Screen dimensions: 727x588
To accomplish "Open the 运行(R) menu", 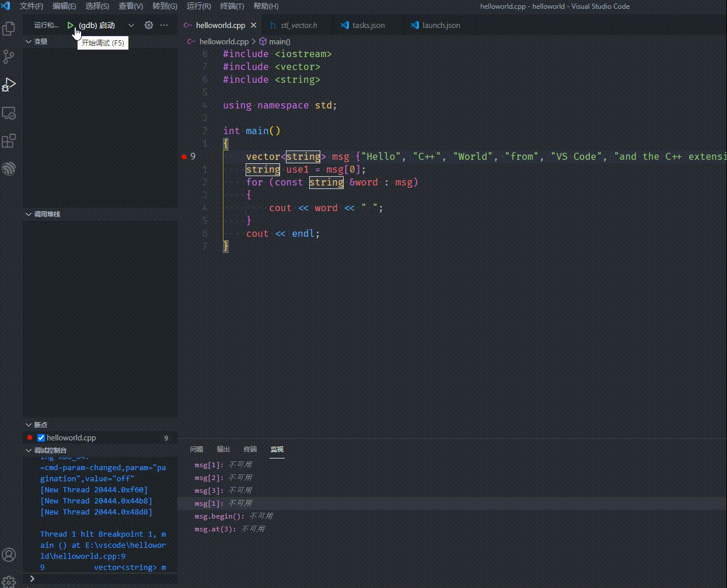I will click(198, 6).
